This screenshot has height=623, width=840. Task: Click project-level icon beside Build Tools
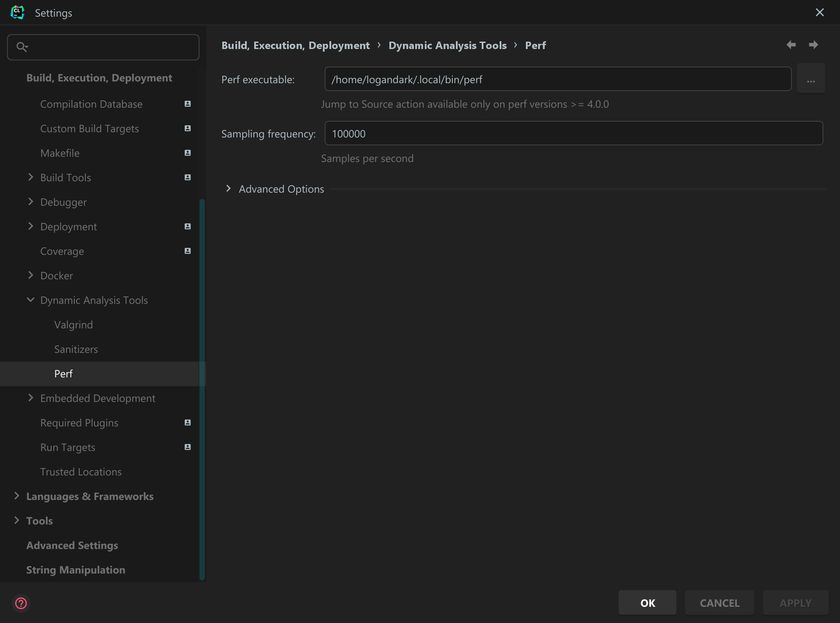point(188,177)
